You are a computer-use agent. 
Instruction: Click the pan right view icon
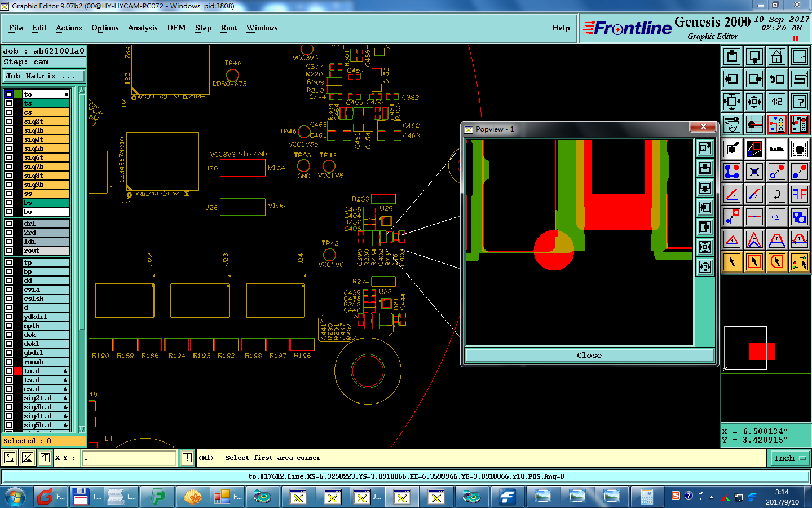754,79
